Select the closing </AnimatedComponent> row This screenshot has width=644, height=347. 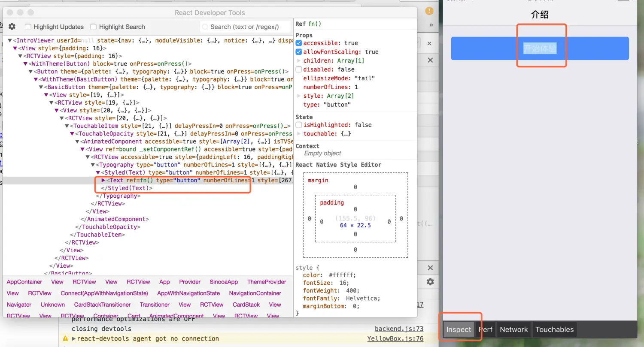148,219
